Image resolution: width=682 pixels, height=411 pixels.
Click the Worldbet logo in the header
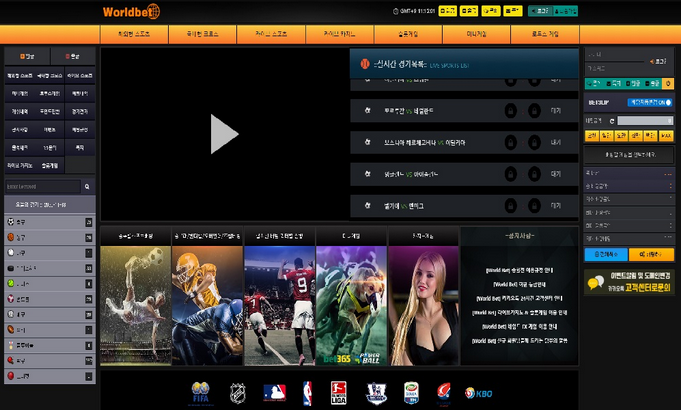(131, 11)
